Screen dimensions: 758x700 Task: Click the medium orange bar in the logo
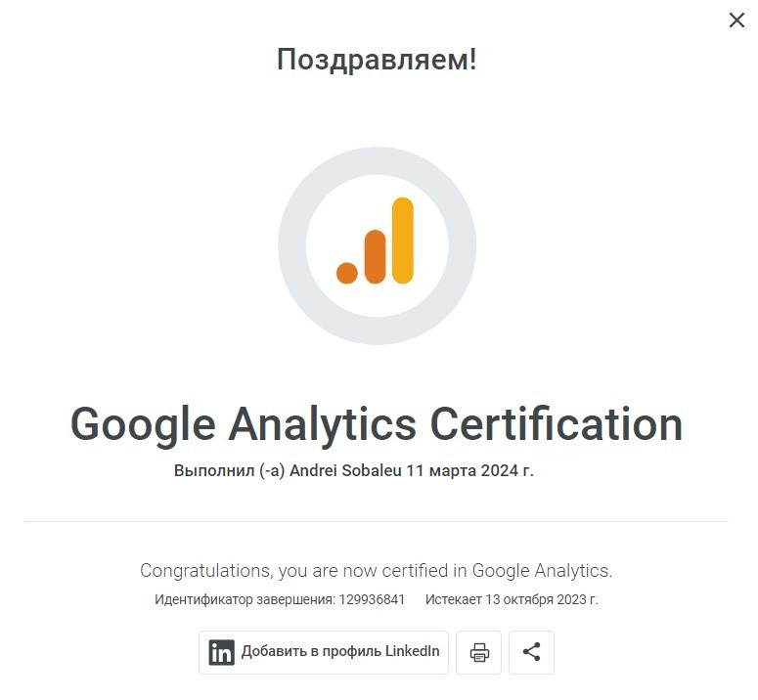tap(376, 256)
